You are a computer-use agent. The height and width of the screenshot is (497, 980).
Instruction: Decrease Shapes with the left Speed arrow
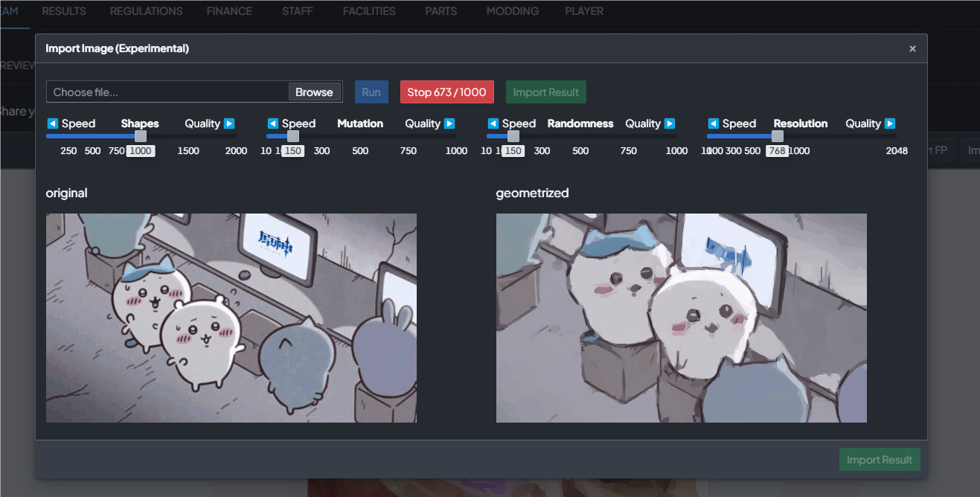pos(53,124)
